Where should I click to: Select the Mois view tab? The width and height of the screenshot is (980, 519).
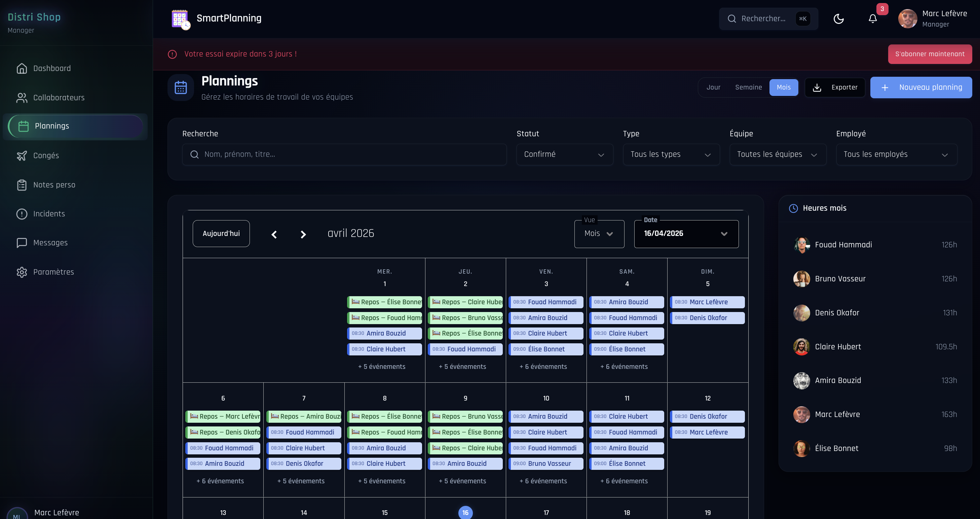(x=784, y=88)
